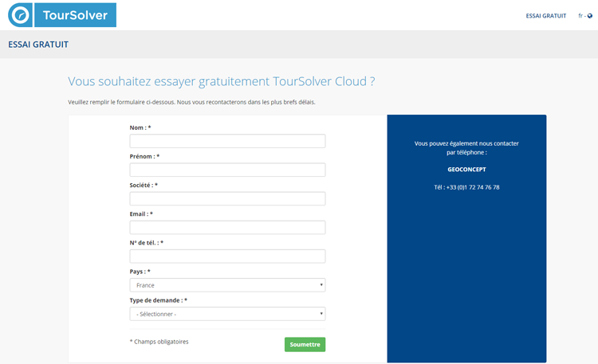Open the Pays dropdown showing France
The height and width of the screenshot is (364, 598).
[227, 285]
